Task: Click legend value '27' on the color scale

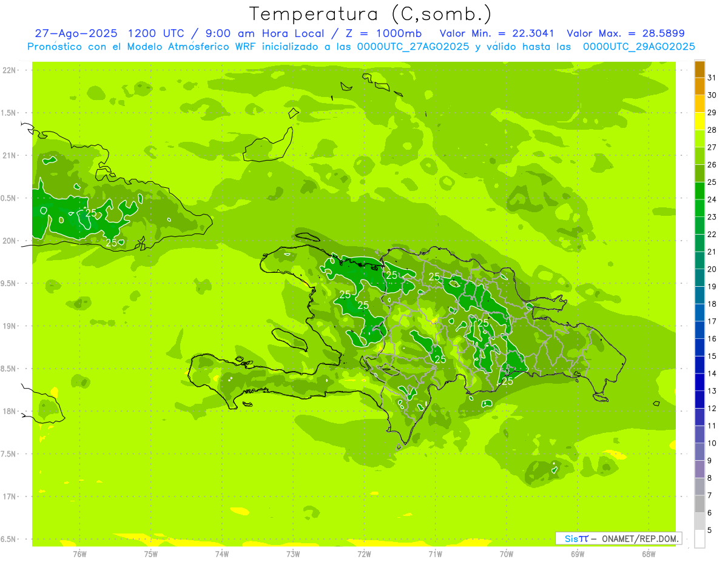Action: click(712, 147)
